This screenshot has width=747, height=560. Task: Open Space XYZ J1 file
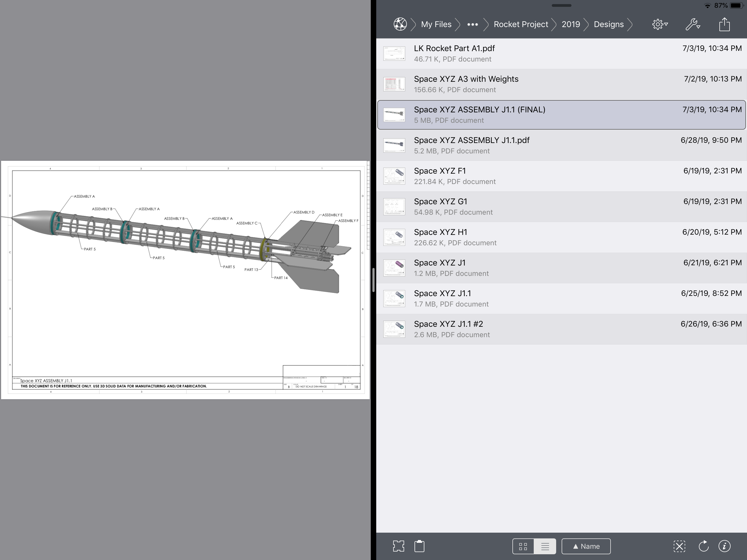(561, 268)
